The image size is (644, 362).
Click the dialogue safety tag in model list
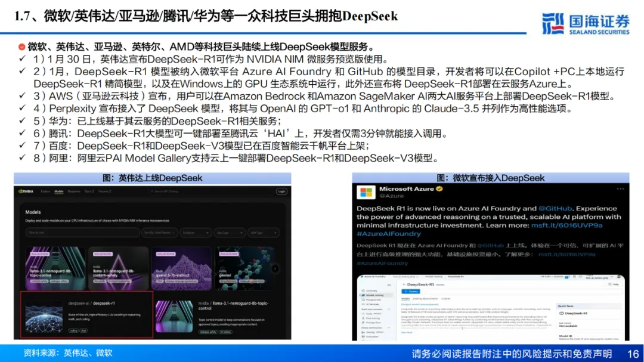point(208,332)
